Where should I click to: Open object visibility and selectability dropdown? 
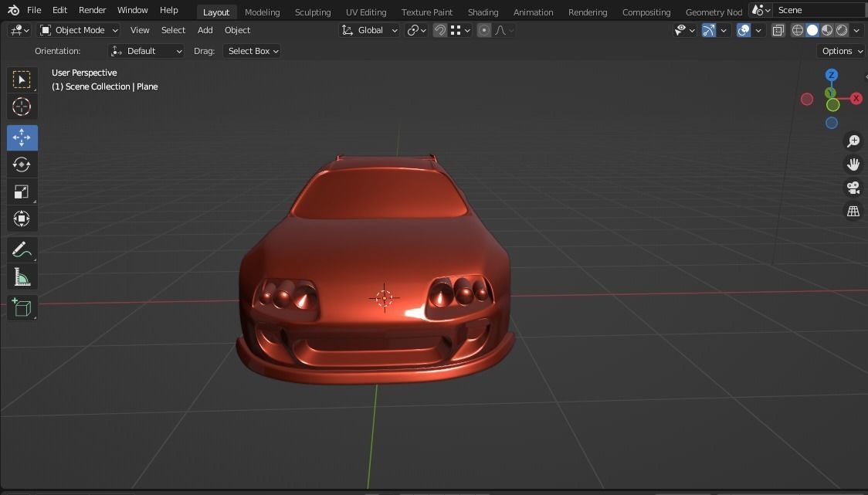click(685, 30)
